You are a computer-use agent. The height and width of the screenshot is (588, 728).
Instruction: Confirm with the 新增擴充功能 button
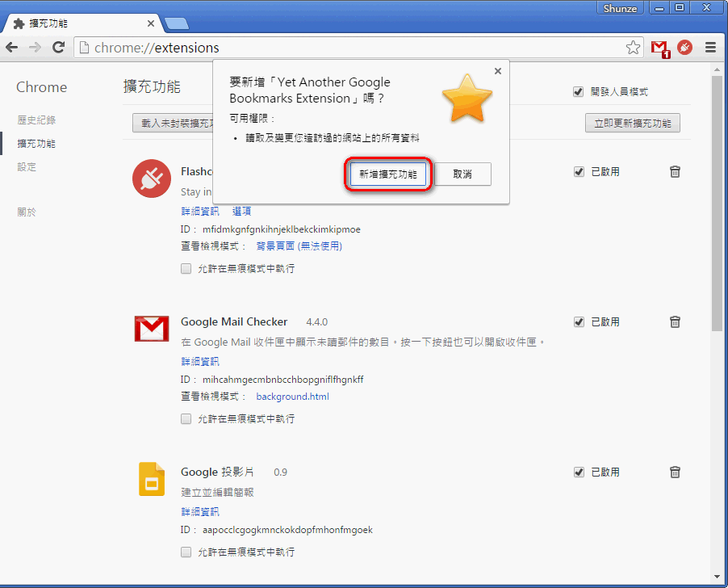388,174
